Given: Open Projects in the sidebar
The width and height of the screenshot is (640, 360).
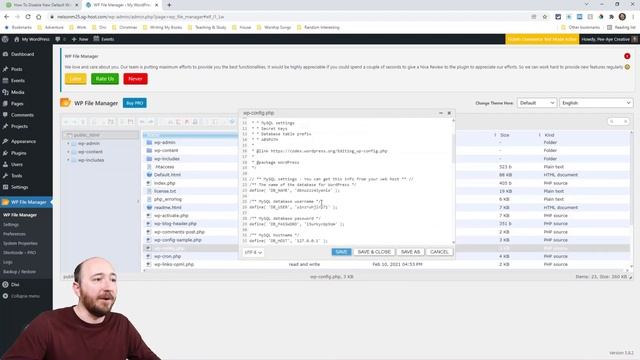Looking at the screenshot, I should 19,127.
